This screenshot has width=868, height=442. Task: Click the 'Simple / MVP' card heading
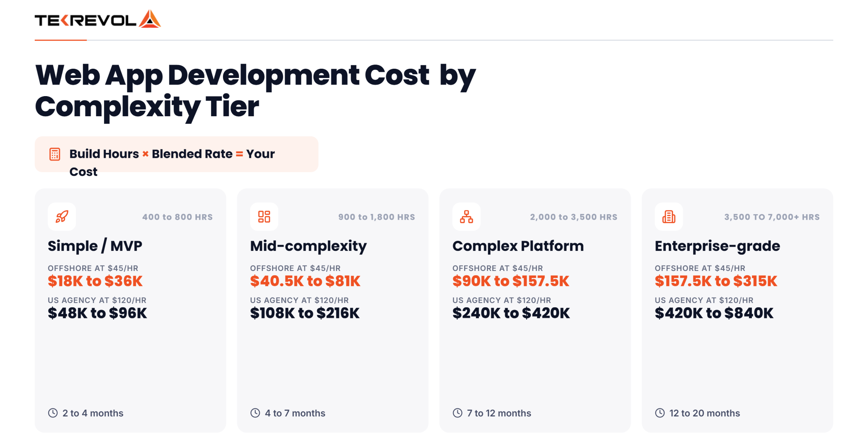tap(95, 246)
